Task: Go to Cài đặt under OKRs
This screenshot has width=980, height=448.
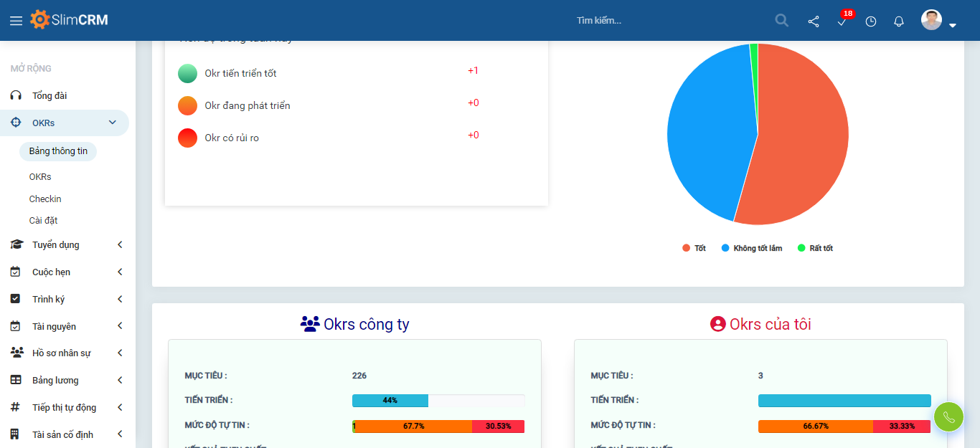Action: 43,220
